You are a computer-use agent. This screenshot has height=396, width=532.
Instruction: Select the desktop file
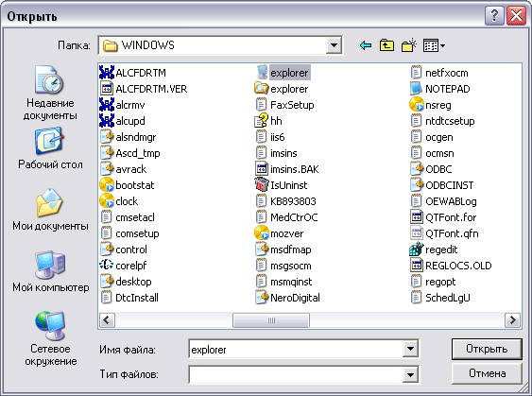pyautogui.click(x=127, y=282)
